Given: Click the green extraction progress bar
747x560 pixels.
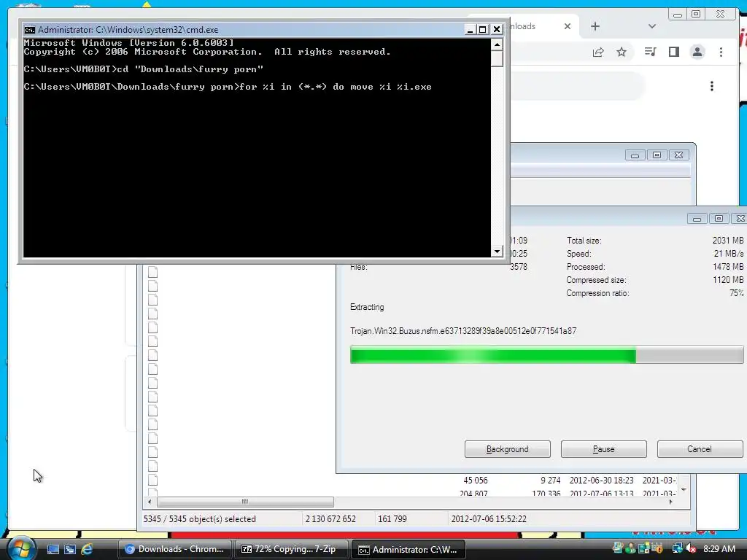Looking at the screenshot, I should pos(546,355).
